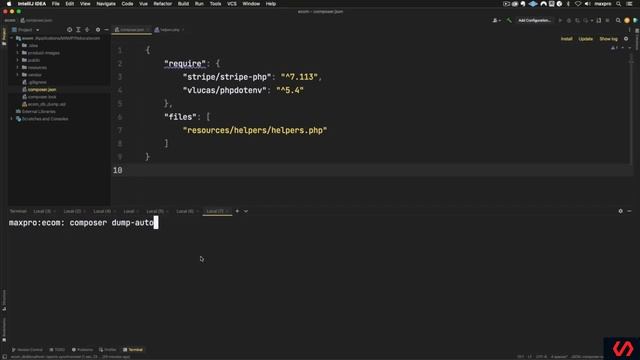Open Problems tool window button
The image size is (640, 360).
82,350
